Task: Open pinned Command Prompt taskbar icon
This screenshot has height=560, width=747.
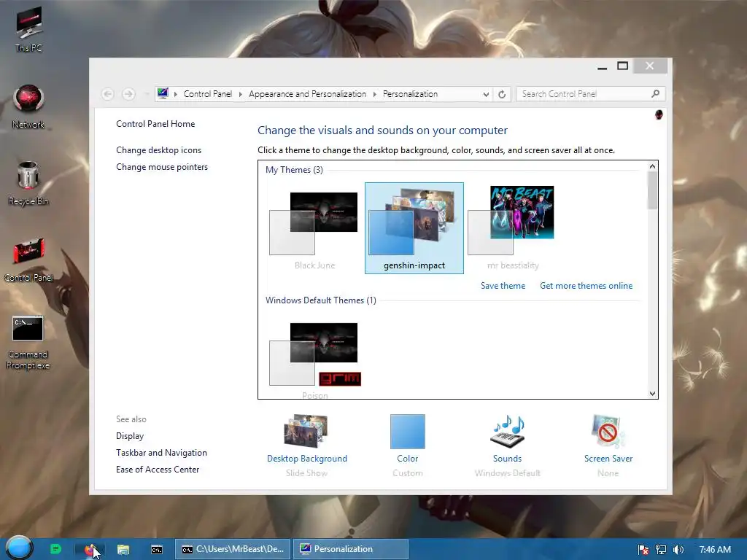Action: (x=156, y=550)
